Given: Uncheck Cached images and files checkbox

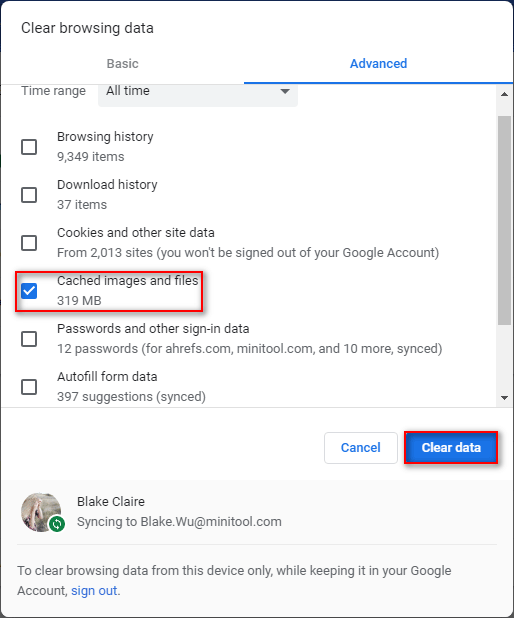Looking at the screenshot, I should coord(29,291).
